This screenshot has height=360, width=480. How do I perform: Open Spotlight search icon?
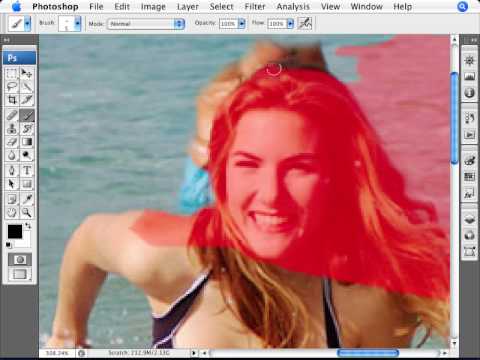tap(462, 6)
